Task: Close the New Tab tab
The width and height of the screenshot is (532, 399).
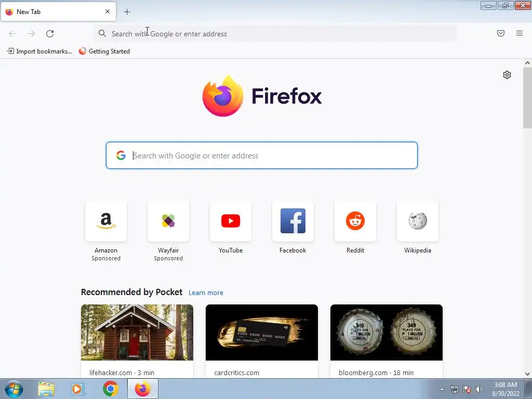Action: (x=108, y=11)
